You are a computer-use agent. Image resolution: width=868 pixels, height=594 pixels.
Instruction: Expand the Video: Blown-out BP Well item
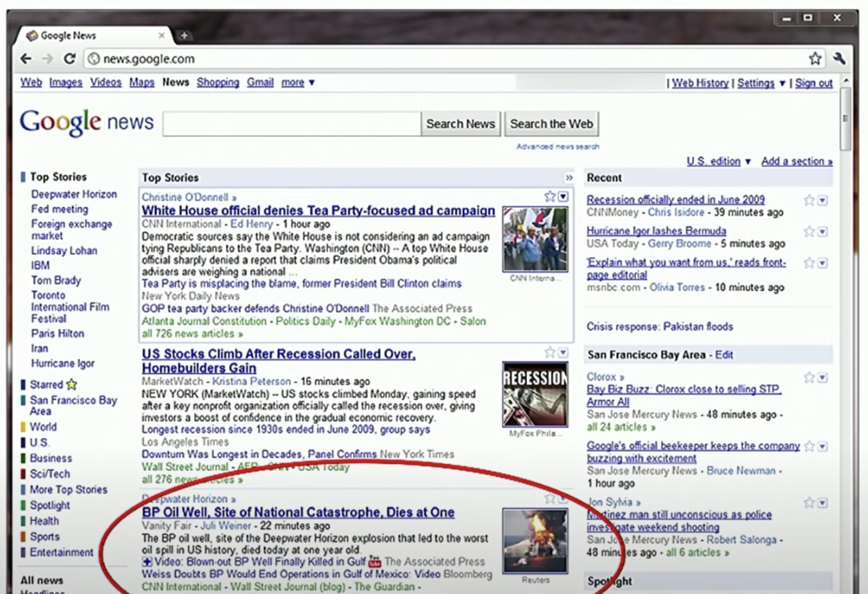tap(147, 563)
